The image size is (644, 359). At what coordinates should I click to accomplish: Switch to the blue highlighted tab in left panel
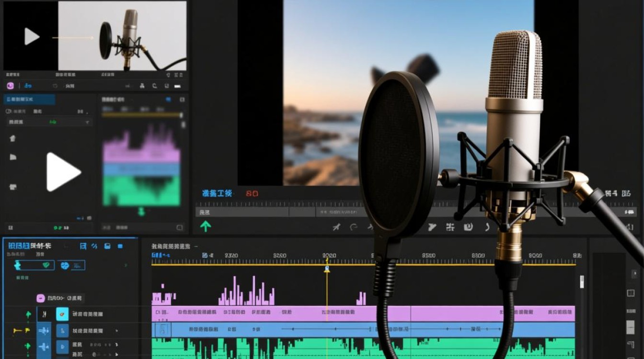[x=29, y=100]
